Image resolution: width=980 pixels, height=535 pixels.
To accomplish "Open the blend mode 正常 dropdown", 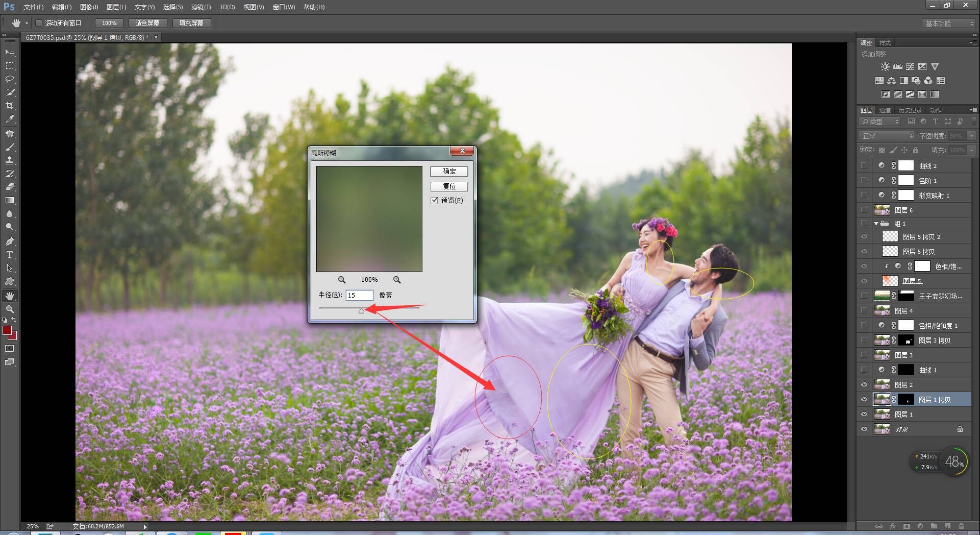I will 887,136.
